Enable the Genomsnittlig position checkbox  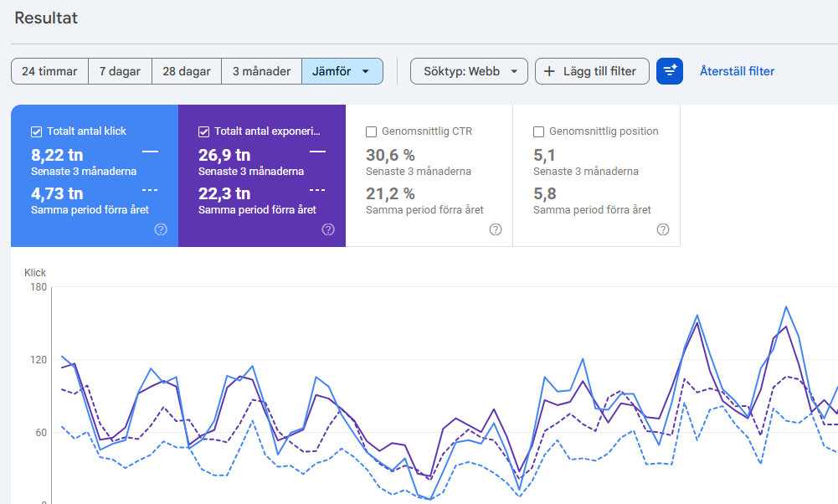539,131
